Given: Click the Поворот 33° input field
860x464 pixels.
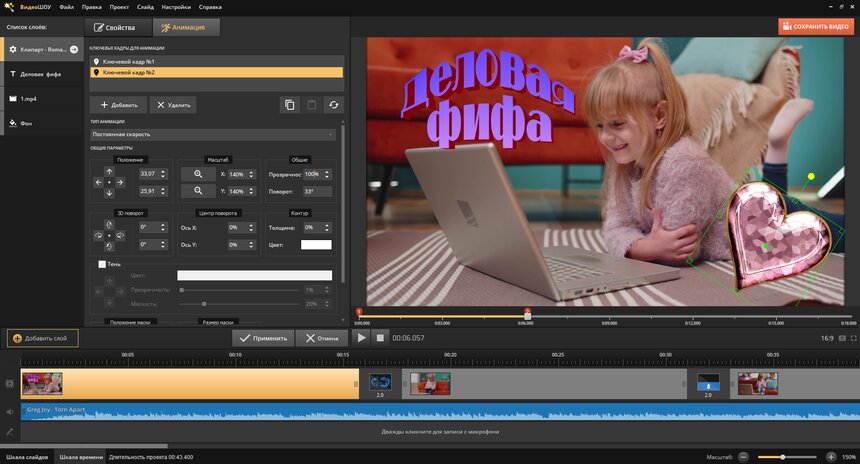Looking at the screenshot, I should (x=318, y=191).
